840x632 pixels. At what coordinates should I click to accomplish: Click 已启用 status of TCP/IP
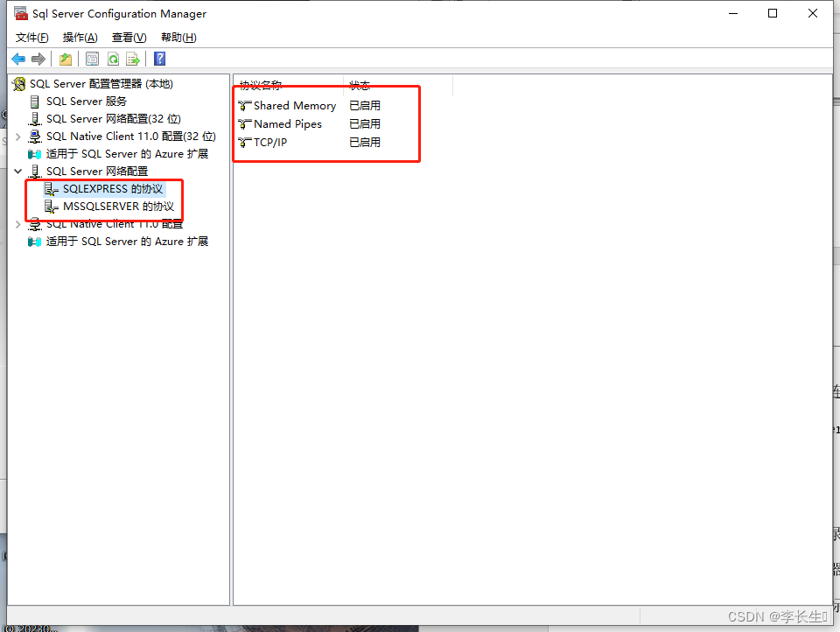365,143
